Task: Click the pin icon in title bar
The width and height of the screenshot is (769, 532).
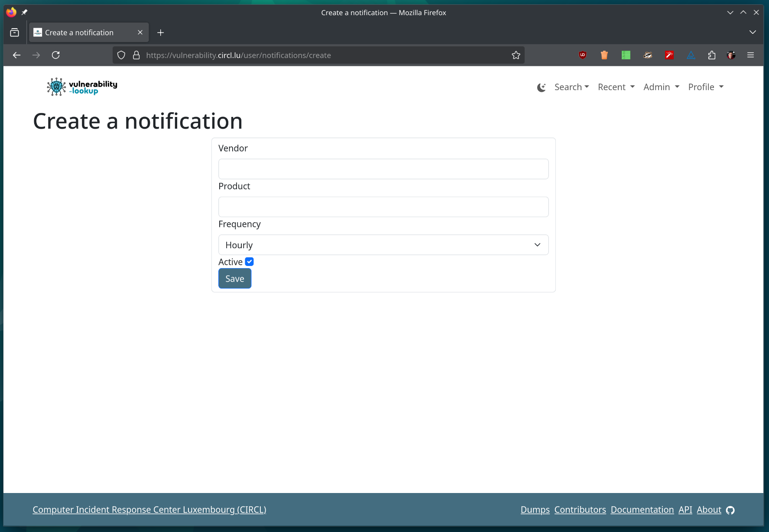Action: [25, 13]
